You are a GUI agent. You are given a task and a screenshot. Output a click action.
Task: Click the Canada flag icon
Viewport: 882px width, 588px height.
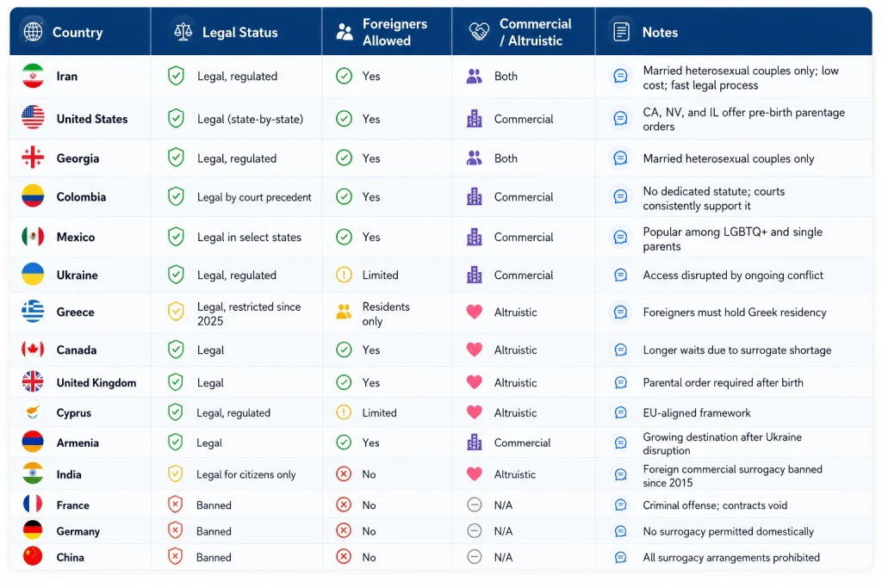(x=34, y=350)
